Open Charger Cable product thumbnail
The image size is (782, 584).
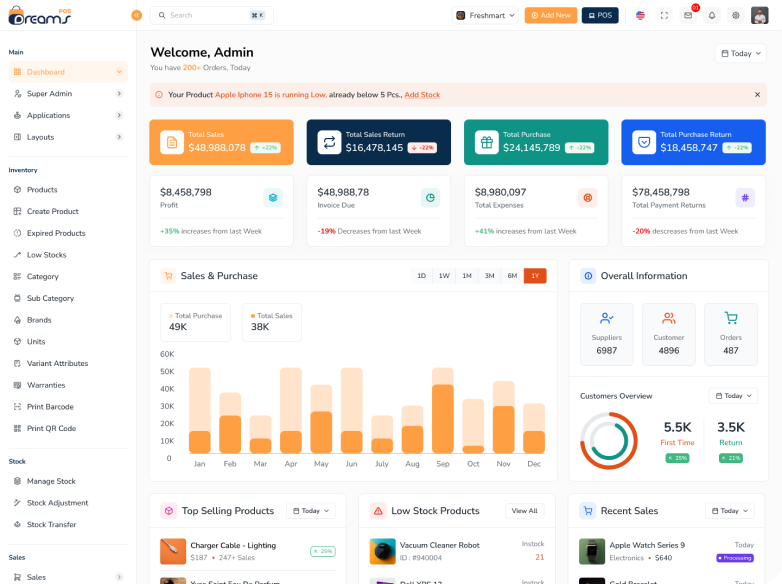(173, 551)
